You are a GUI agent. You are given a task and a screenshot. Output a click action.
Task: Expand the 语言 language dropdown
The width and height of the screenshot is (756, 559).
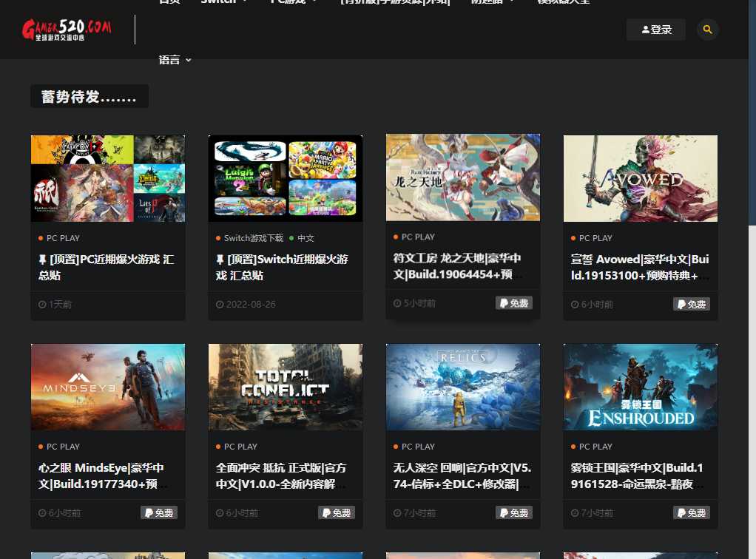click(175, 60)
